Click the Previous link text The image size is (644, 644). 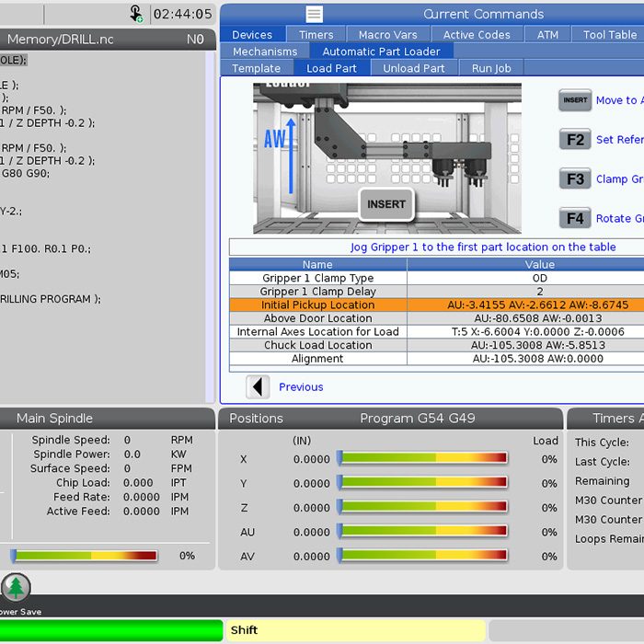click(301, 387)
